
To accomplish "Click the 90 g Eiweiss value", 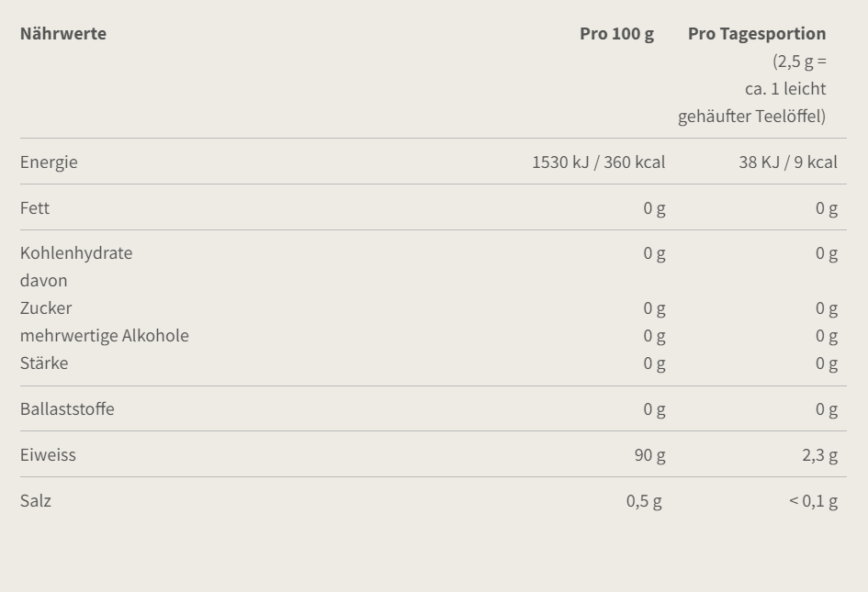I will pos(650,455).
